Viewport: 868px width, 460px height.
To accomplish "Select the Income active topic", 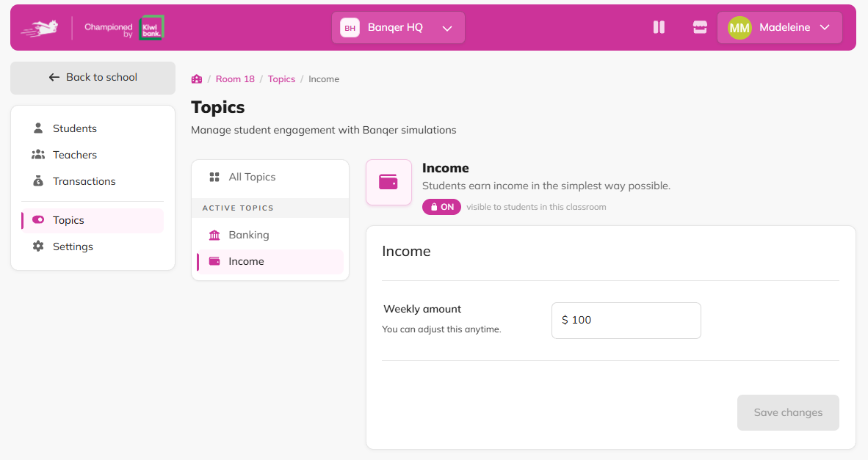I will point(270,261).
